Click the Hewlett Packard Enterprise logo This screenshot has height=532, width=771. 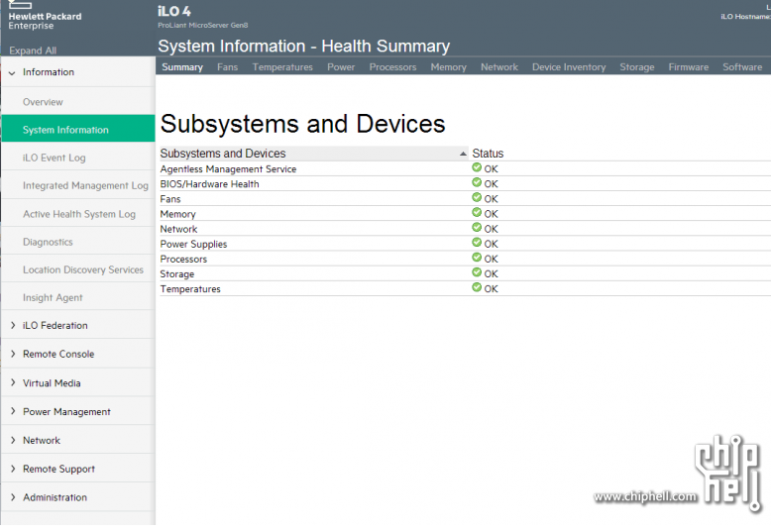(45, 16)
